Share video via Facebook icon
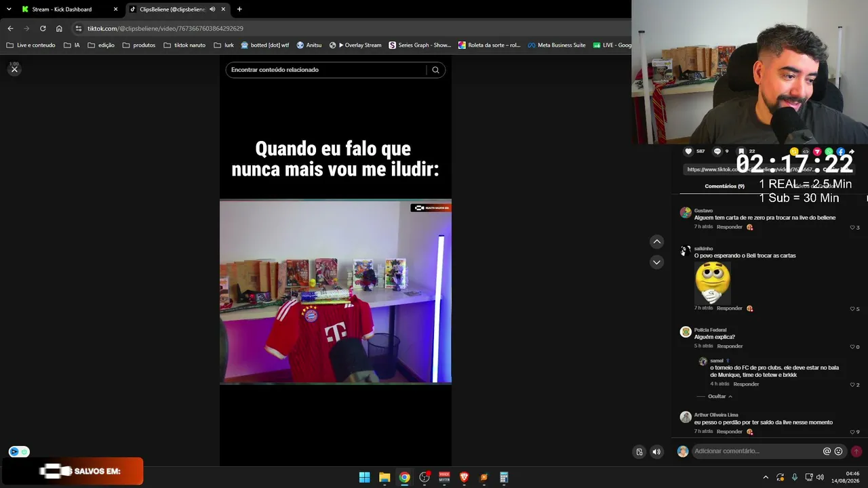 840,152
